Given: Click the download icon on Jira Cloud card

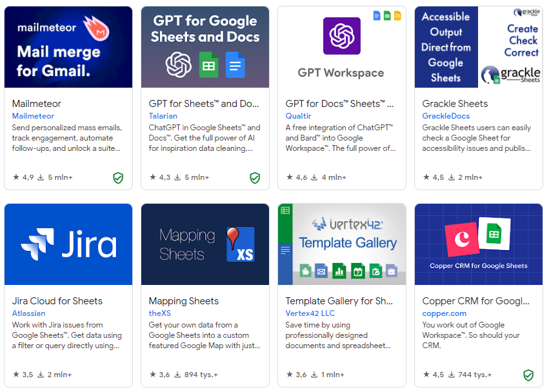Looking at the screenshot, I should coord(41,375).
